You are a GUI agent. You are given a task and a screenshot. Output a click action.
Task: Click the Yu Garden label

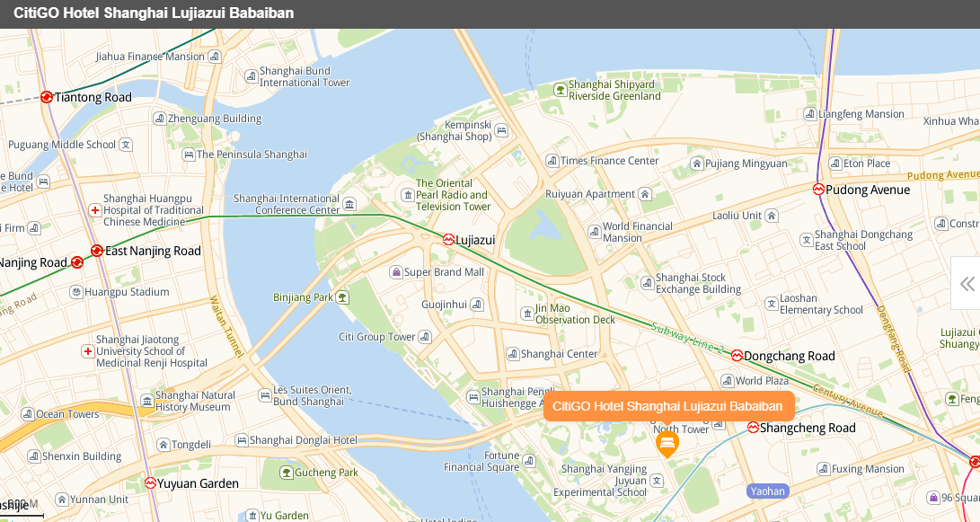[x=285, y=516]
